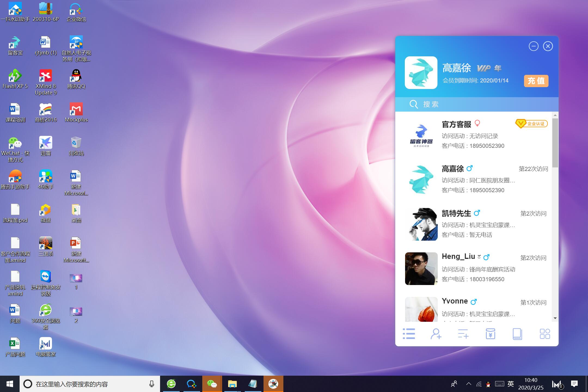Open the notebook icon in bottom bar
The image size is (588, 392).
tap(517, 334)
